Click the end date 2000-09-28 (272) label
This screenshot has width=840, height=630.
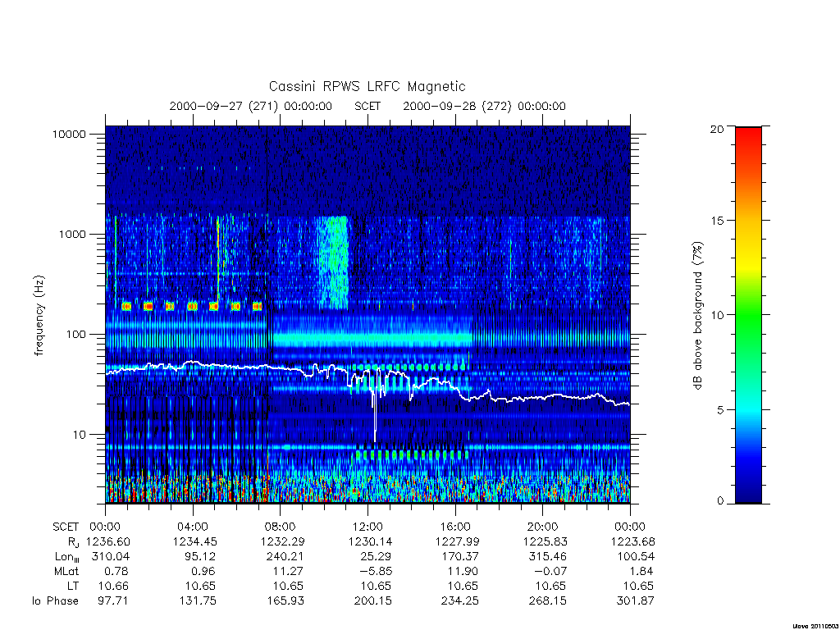click(457, 106)
